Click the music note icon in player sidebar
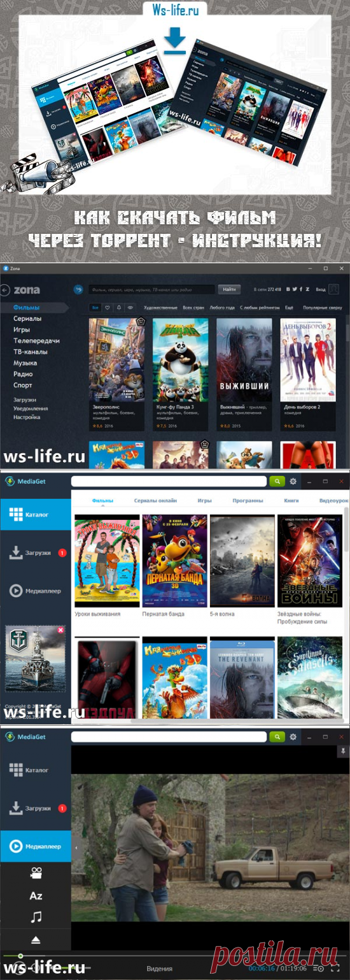 [36, 918]
